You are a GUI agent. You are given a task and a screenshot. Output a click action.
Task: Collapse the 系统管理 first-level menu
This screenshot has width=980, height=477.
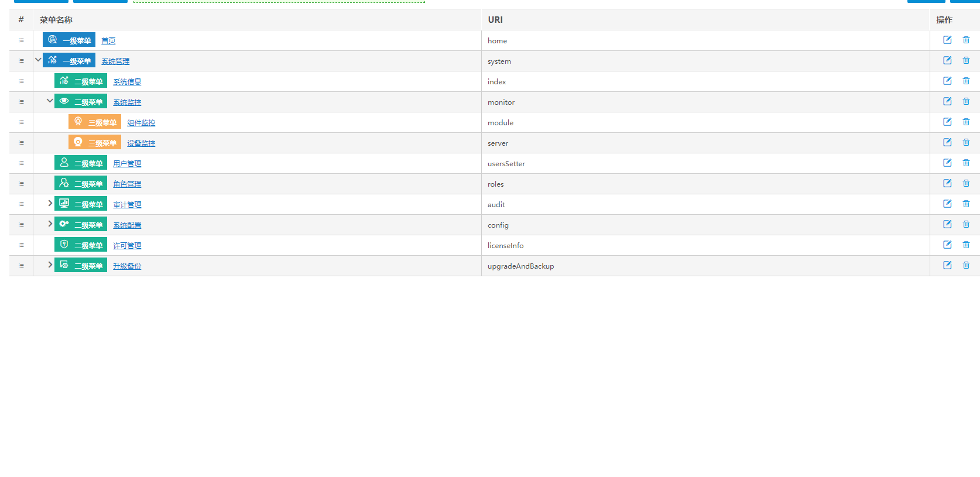(x=38, y=60)
